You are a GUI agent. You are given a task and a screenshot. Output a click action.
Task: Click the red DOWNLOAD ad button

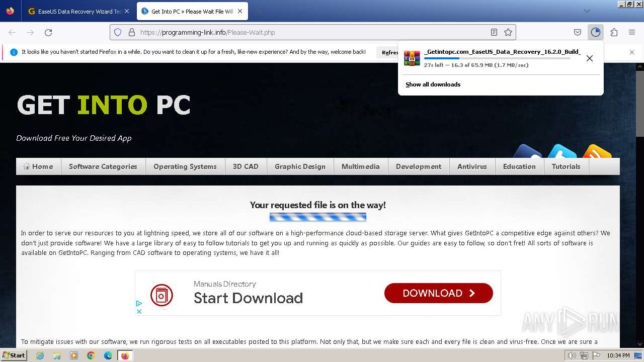coord(439,293)
